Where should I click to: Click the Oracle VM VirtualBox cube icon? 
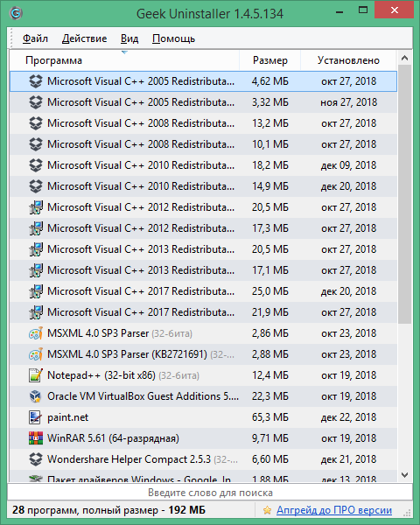(36, 396)
